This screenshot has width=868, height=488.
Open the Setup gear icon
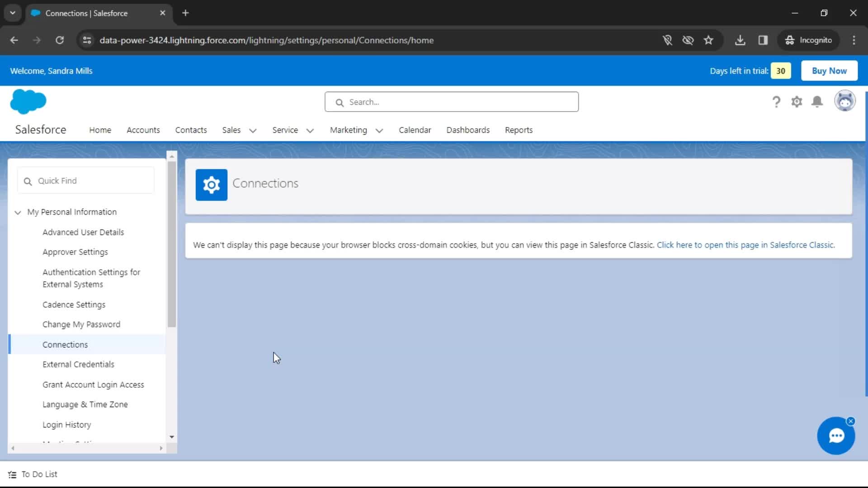pyautogui.click(x=797, y=102)
